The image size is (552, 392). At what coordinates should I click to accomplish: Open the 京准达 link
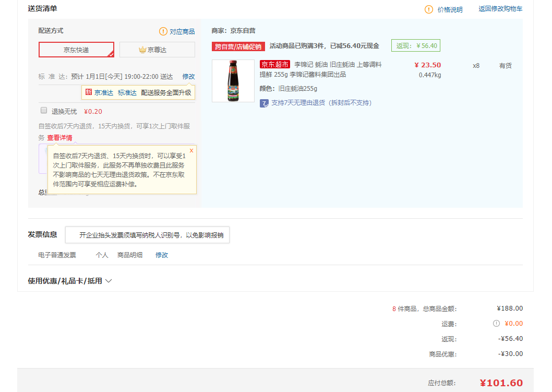pyautogui.click(x=104, y=92)
